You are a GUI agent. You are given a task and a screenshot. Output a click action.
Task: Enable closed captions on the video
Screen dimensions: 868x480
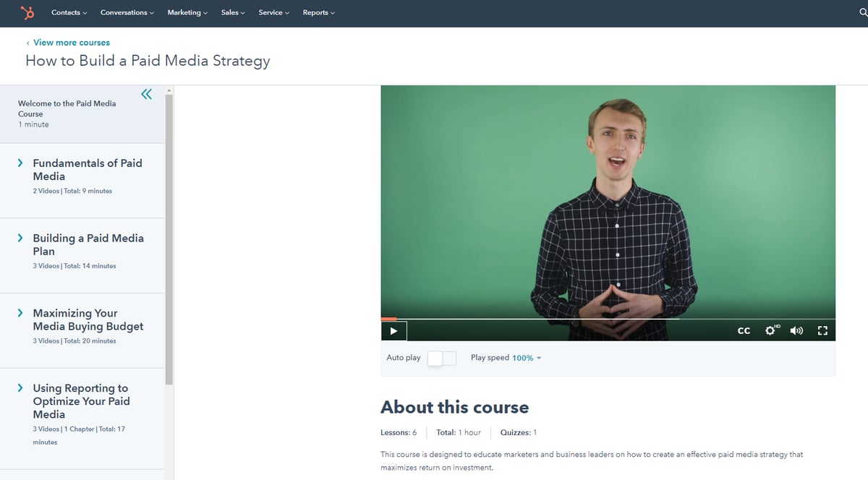pos(744,330)
